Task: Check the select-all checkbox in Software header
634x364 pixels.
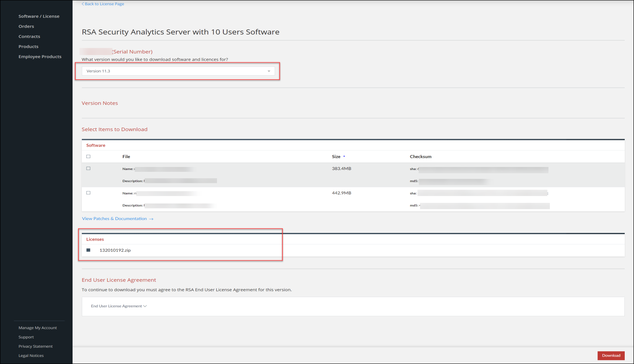Action: click(88, 156)
